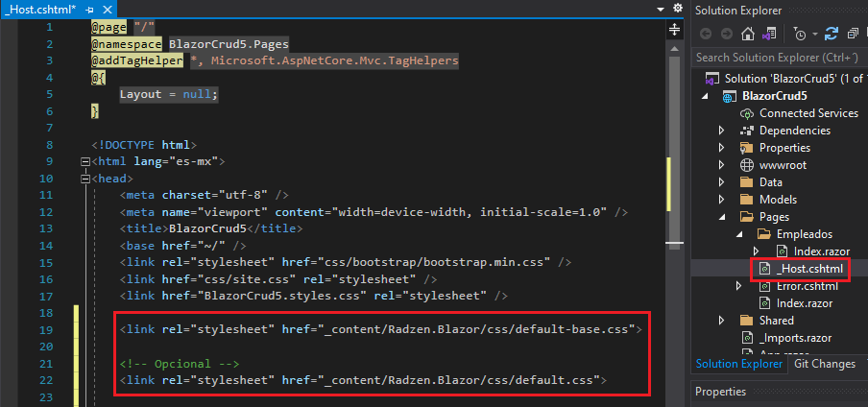Collapse the Pages folder
The width and height of the screenshot is (868, 407).
point(722,217)
